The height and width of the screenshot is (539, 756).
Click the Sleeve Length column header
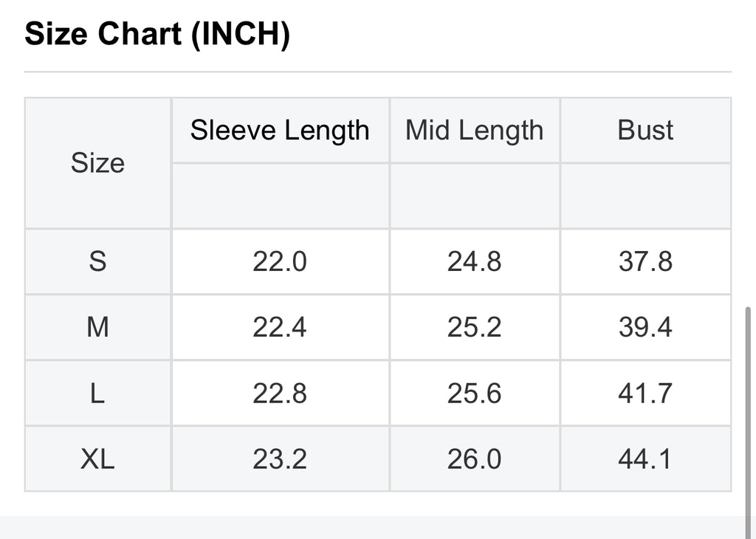[x=280, y=130]
